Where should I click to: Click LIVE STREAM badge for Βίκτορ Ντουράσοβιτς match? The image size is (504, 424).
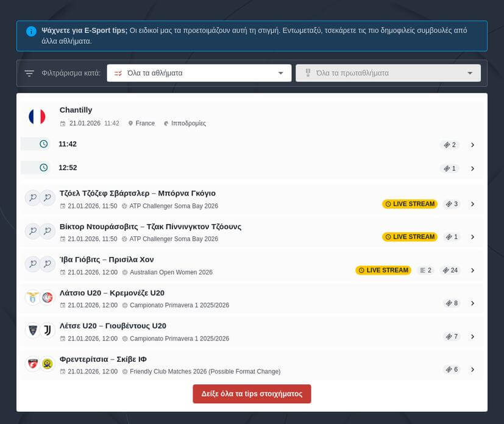[410, 237]
